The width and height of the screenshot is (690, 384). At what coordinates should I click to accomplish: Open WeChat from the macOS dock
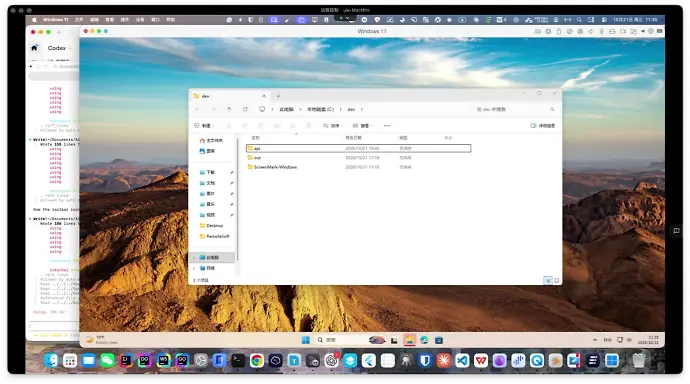pos(107,361)
